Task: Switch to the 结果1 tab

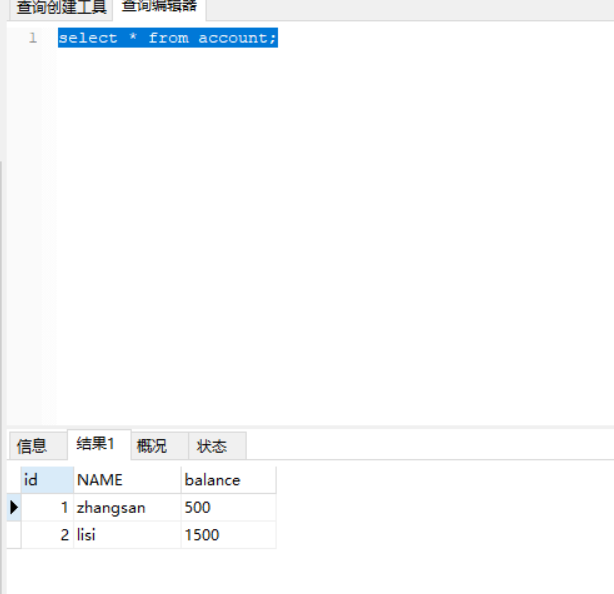Action: point(97,444)
